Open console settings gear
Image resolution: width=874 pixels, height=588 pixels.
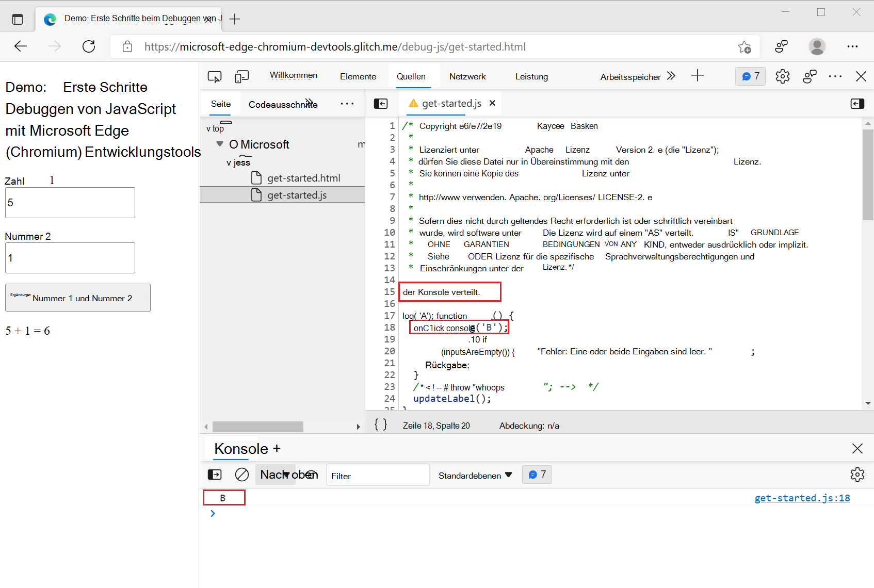(858, 475)
